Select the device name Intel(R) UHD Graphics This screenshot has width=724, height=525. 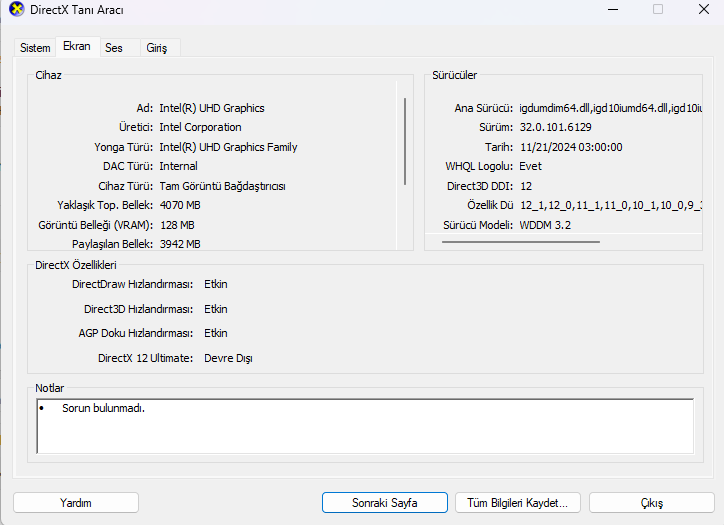click(212, 108)
